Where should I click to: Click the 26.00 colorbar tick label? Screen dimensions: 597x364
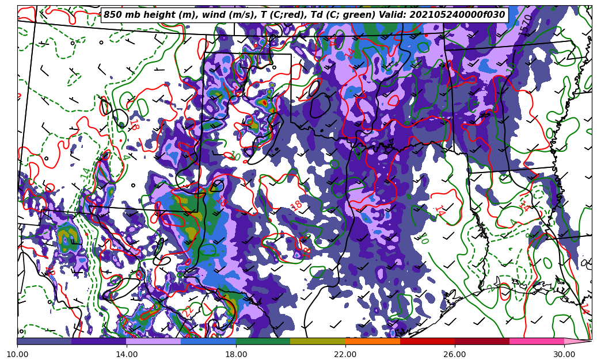click(x=455, y=354)
